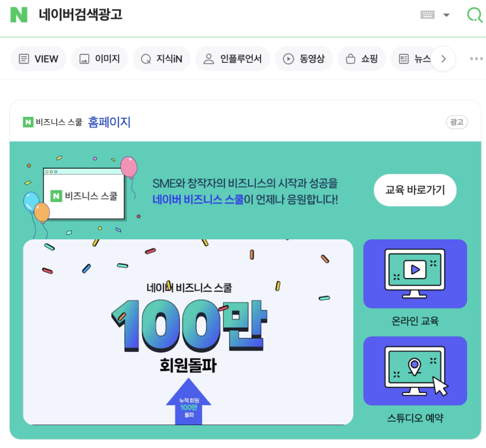Select the 인플루언서 tab

[x=232, y=59]
